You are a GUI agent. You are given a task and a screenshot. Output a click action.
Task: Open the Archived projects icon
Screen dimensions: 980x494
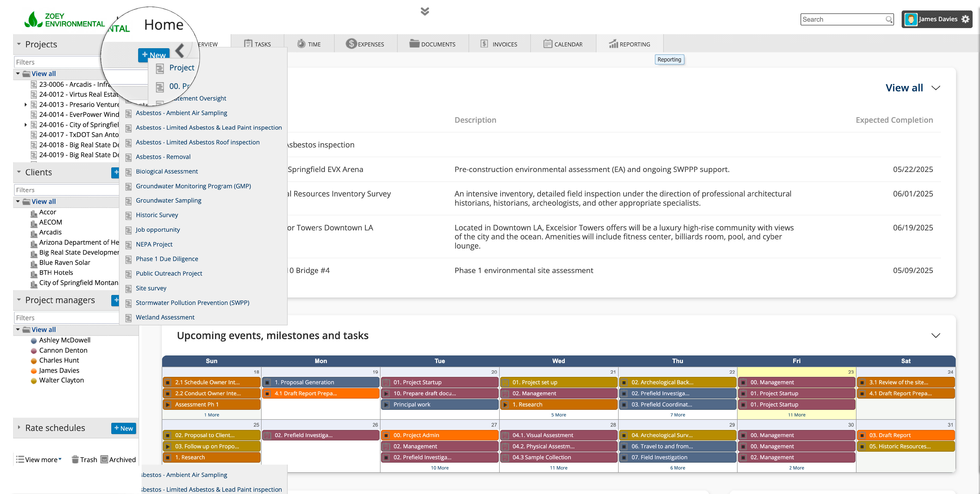click(x=104, y=459)
